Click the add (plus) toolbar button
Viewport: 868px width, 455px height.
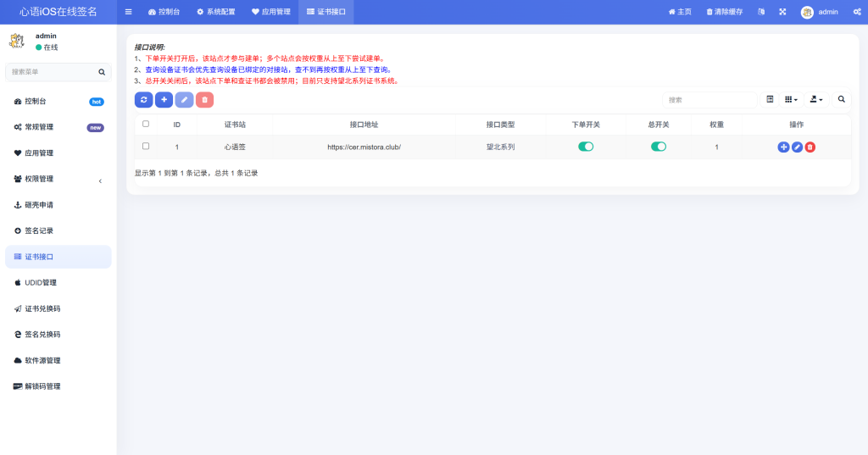coord(164,100)
